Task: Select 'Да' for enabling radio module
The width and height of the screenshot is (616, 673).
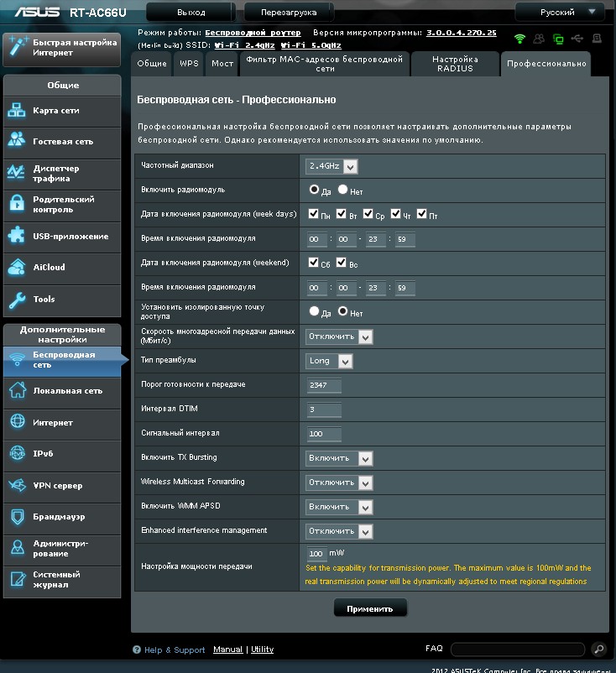Action: 314,190
